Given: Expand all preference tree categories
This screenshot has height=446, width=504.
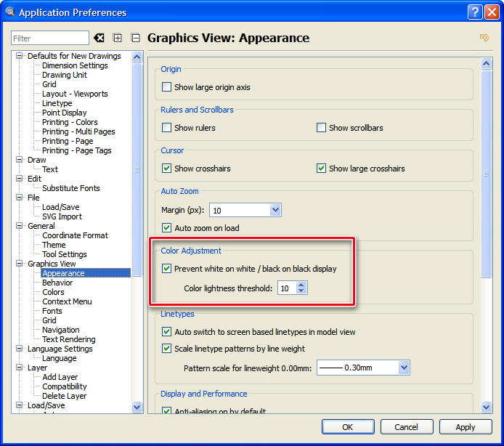Looking at the screenshot, I should pos(117,38).
